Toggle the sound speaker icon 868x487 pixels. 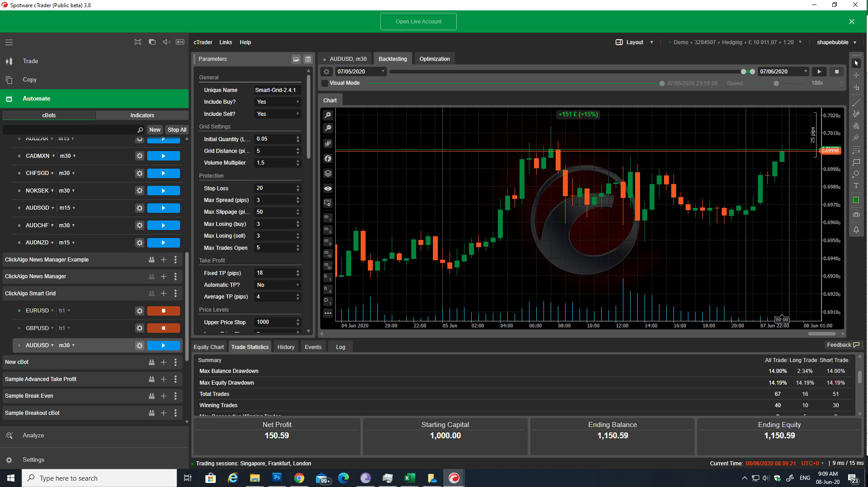pyautogui.click(x=166, y=42)
